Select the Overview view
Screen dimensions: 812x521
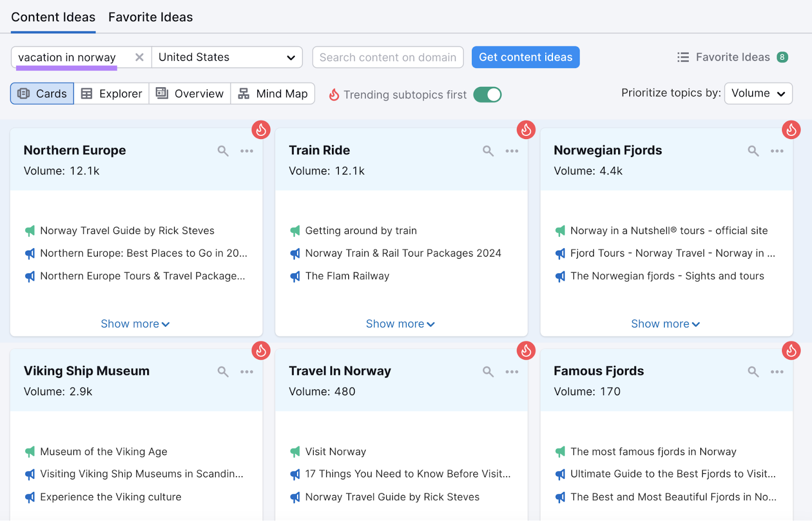189,93
